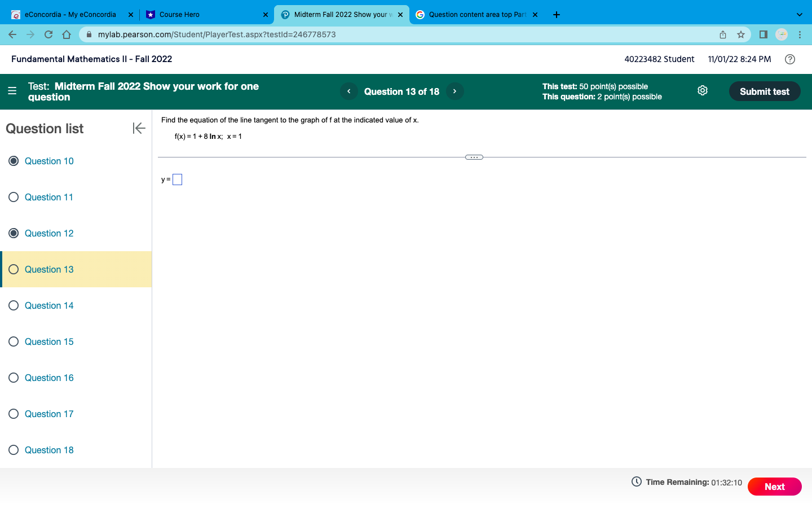Click the browser address bar URL
This screenshot has width=812, height=508.
point(217,34)
